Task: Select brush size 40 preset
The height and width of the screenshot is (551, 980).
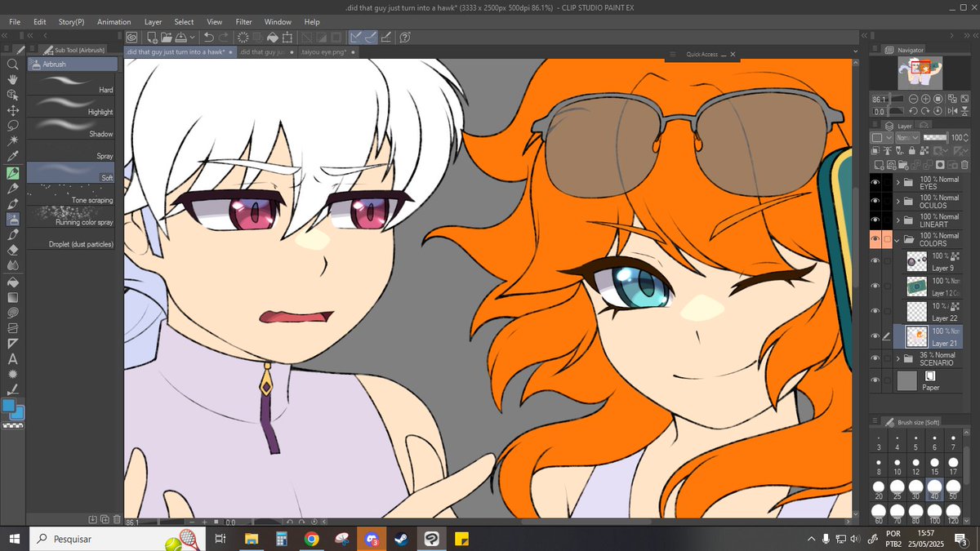Action: 934,490
